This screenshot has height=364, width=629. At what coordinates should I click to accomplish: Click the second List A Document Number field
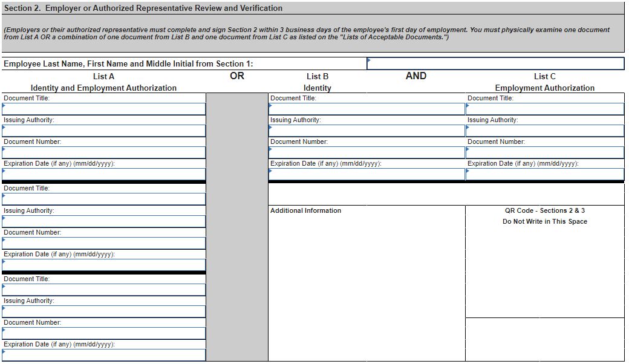coord(103,243)
